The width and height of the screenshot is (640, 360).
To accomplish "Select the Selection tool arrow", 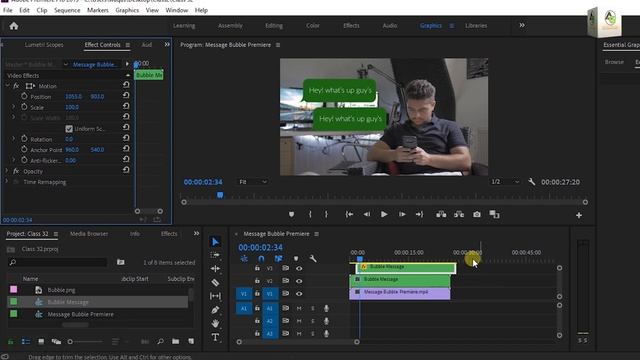I will point(215,242).
